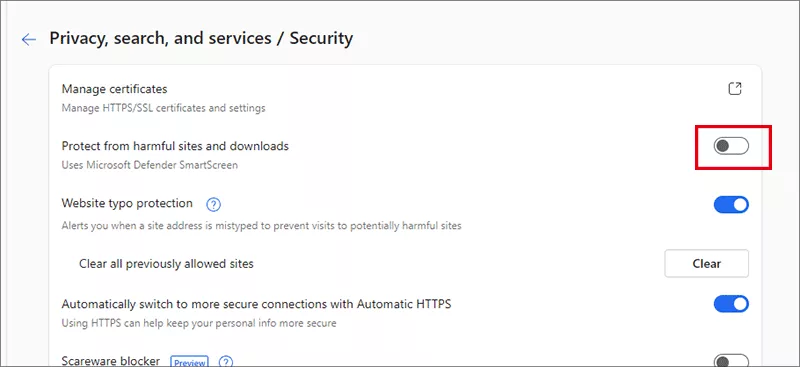
Task: Disable the Website typo protection switch
Action: [x=731, y=205]
